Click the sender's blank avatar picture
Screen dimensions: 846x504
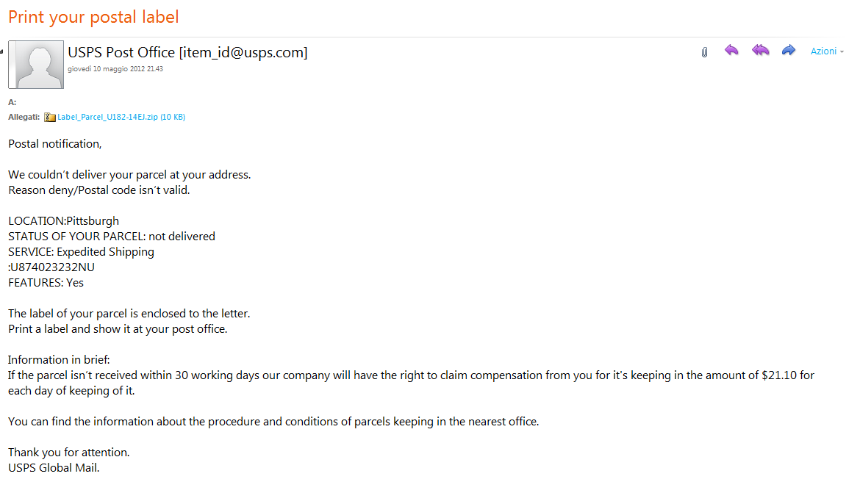coord(36,65)
